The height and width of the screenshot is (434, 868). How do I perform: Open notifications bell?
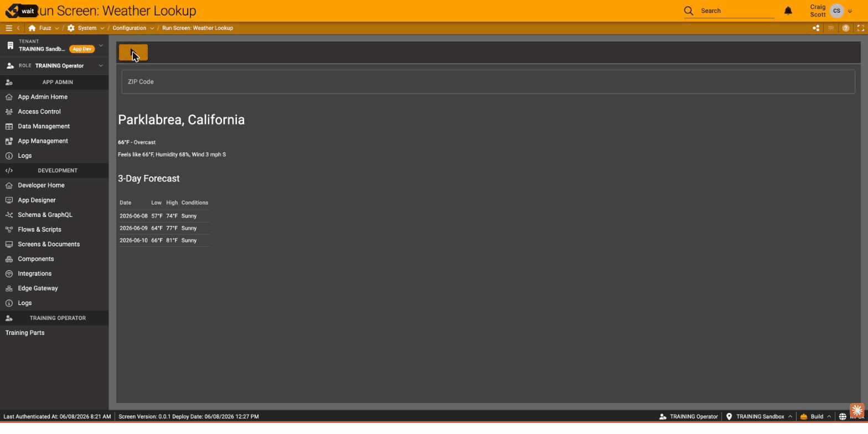[788, 11]
